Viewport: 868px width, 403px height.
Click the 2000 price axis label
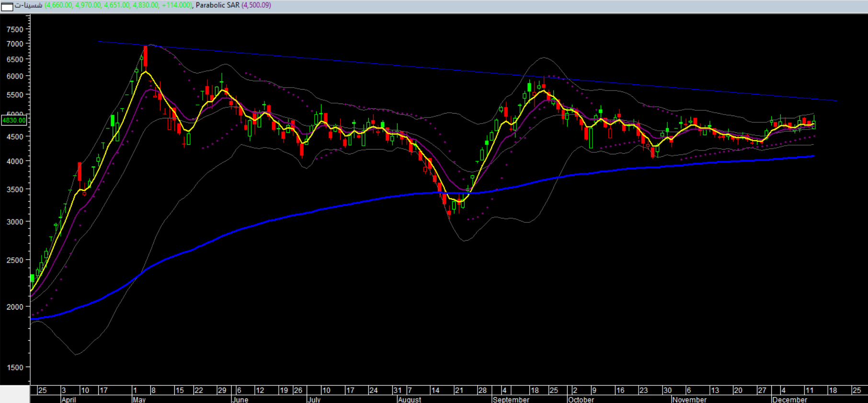point(15,307)
